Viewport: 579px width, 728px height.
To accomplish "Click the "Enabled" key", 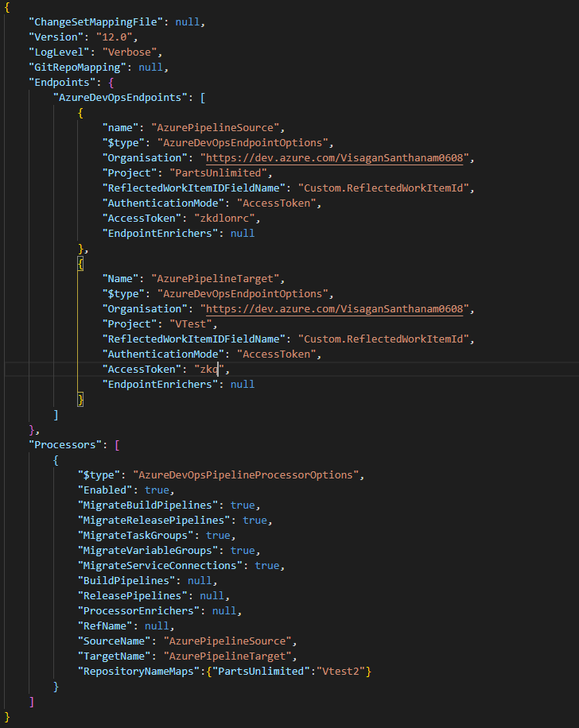I will click(x=105, y=490).
